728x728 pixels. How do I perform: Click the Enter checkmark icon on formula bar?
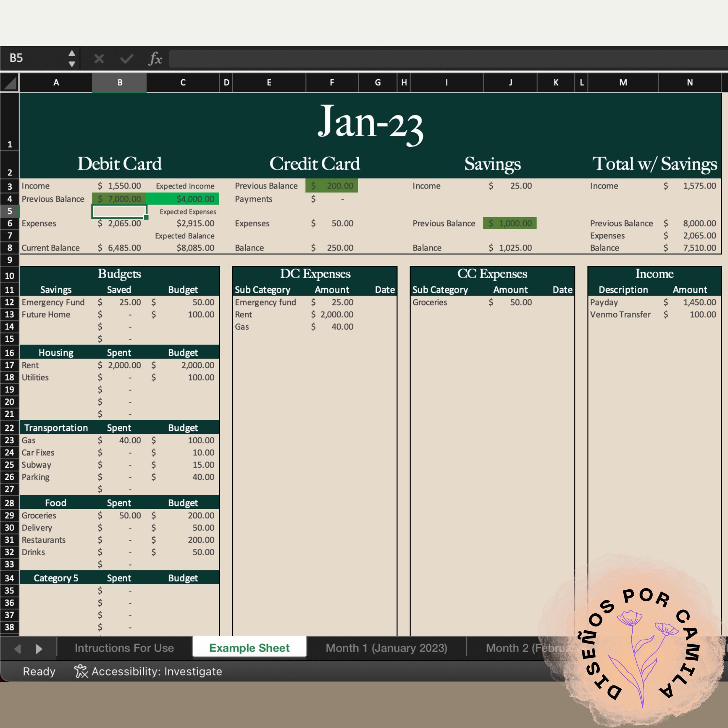127,58
